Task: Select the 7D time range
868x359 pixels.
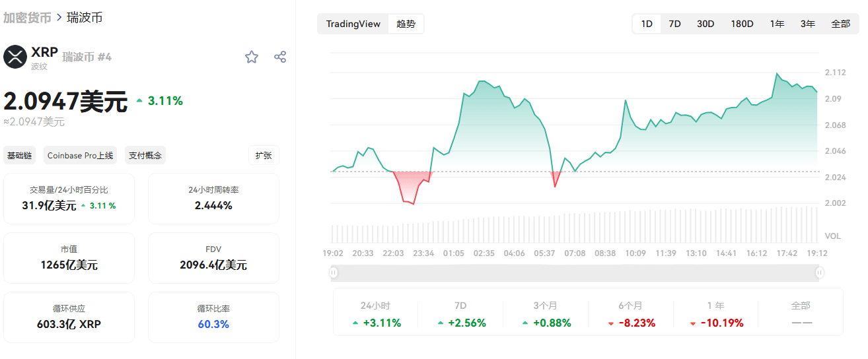Action: [674, 24]
